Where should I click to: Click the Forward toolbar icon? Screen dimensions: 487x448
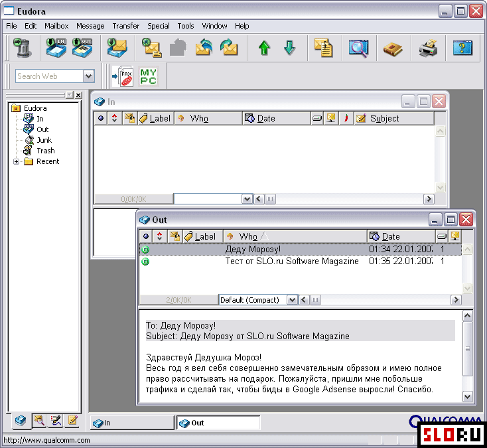229,48
